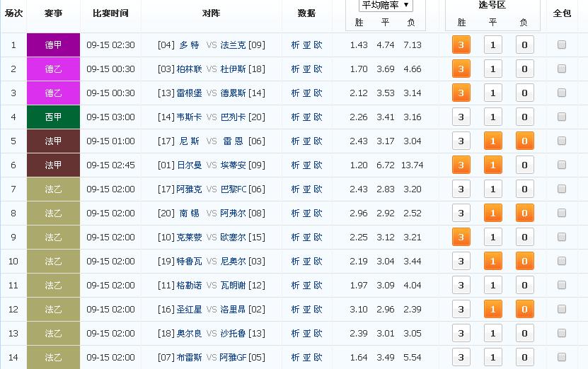The image size is (588, 369).
Task: Open team 巴黎FC link
Action: (234, 189)
